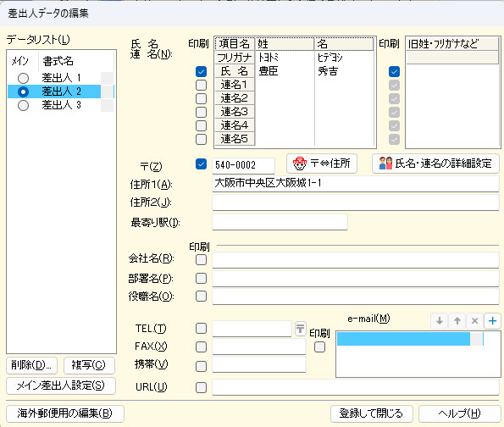Click the postal code field 540-0002
The width and height of the screenshot is (504, 427).
coord(243,165)
